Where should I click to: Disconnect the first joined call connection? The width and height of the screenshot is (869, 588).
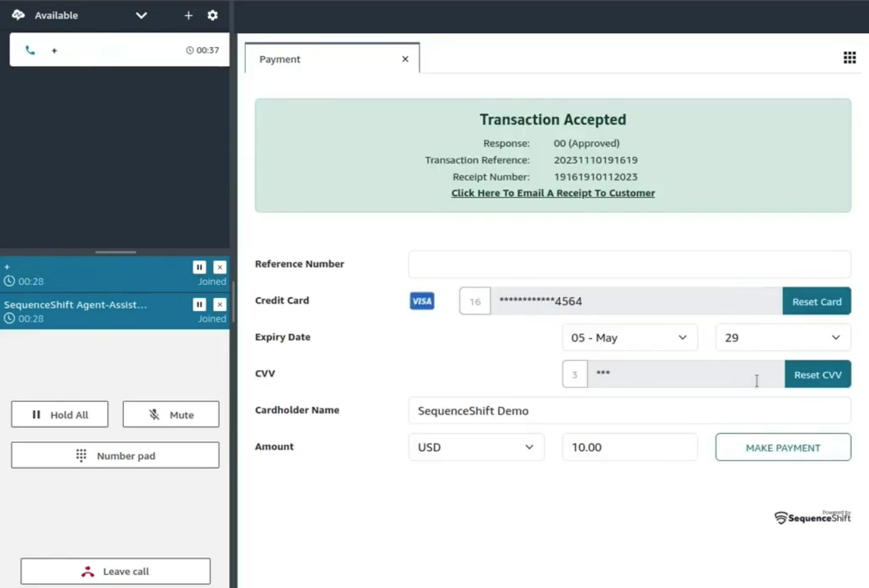[x=220, y=267]
